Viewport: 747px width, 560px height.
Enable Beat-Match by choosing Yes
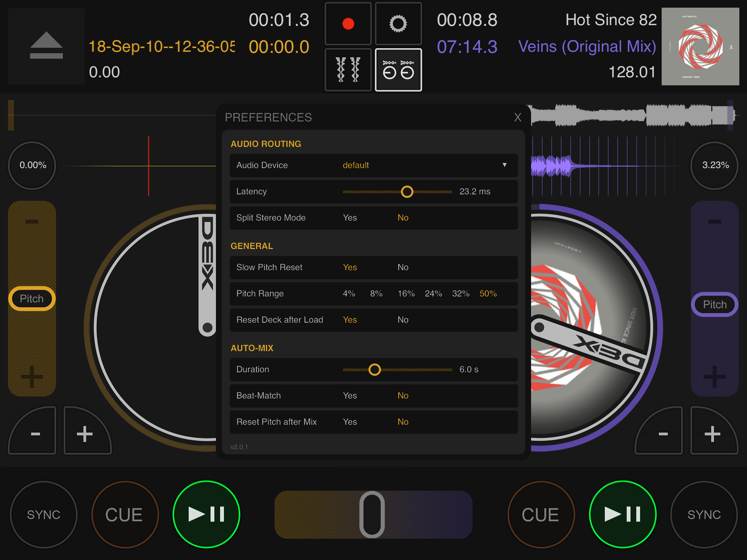(349, 396)
